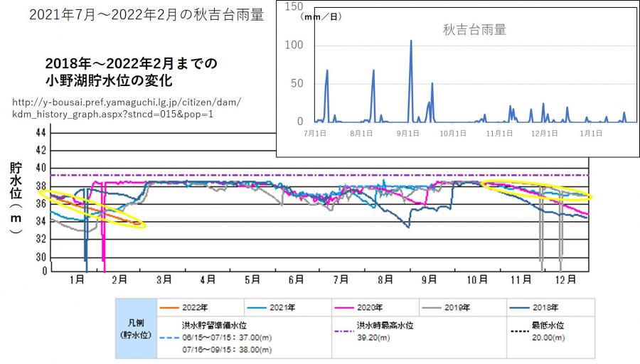This screenshot has width=640, height=364.
Task: Click the 2月 month label
Action: pyautogui.click(x=119, y=279)
